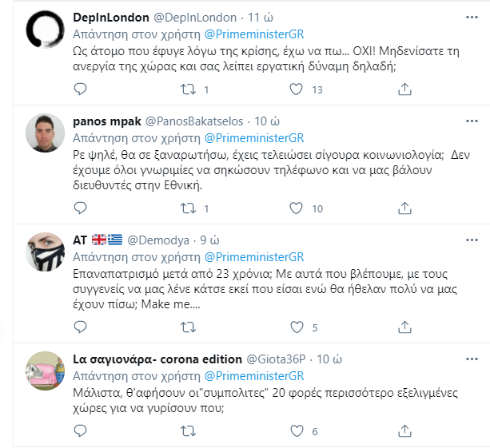
Task: Like DepInLondon's tweet with 13 likes
Action: (296, 89)
